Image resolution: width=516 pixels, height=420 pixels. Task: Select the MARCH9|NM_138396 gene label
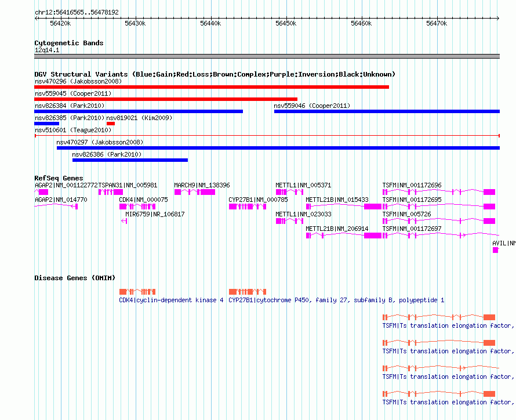tap(202, 185)
